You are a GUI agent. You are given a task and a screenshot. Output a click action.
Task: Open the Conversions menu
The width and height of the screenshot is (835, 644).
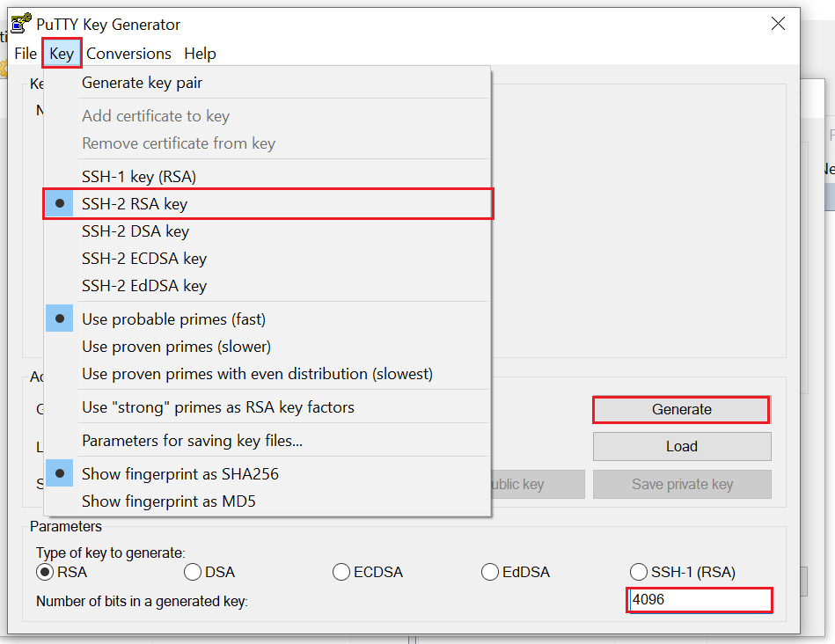pyautogui.click(x=128, y=54)
